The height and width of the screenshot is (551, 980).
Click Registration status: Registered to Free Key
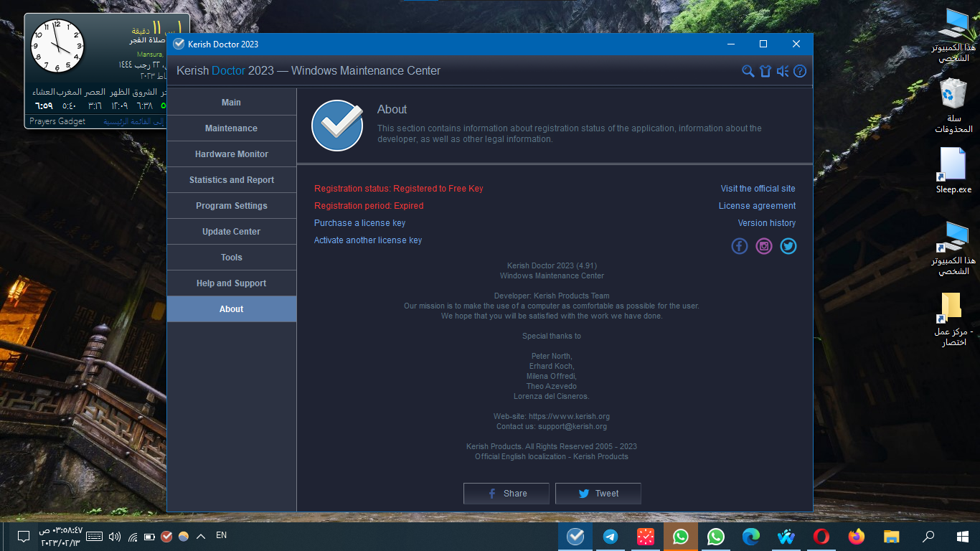point(399,189)
